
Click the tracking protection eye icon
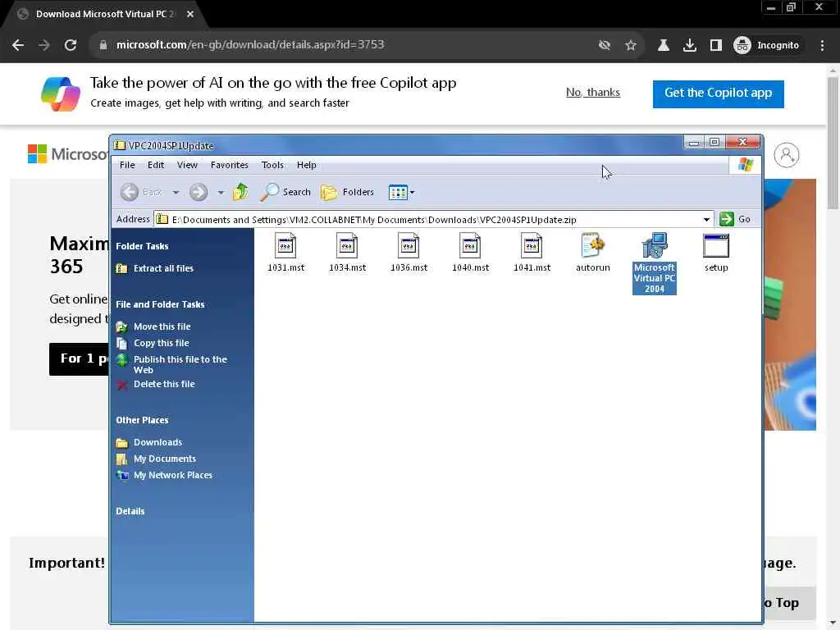[605, 45]
